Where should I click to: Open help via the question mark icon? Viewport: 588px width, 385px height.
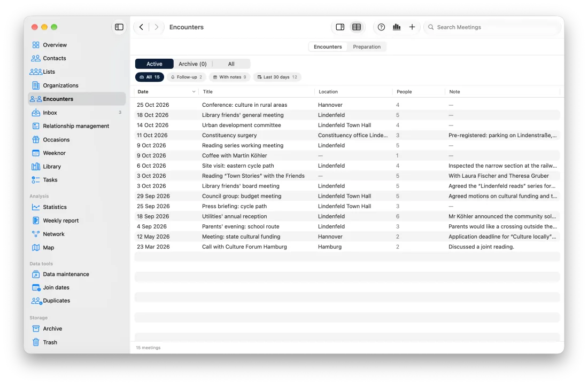coord(381,27)
